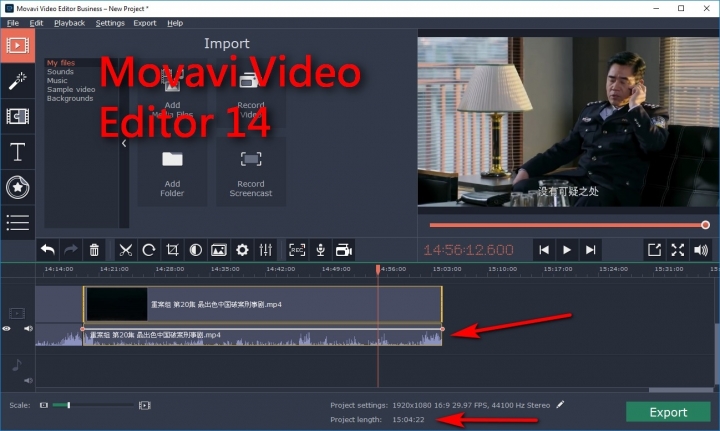Screen dimensions: 720x431
Task: Select the mp4 video clip on timeline
Action: [263, 304]
